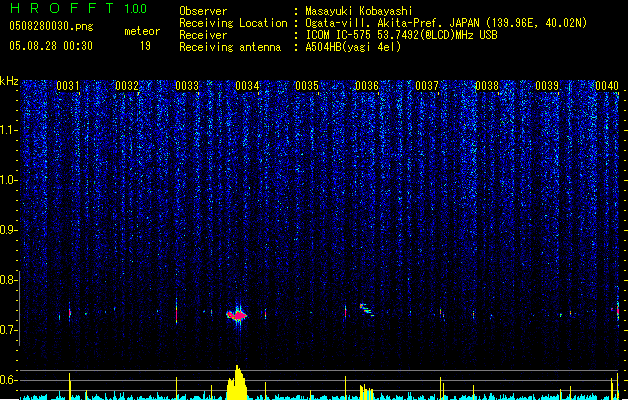Click the 'Receiver' field label
Screen dimensions: 629x400
tap(203, 35)
